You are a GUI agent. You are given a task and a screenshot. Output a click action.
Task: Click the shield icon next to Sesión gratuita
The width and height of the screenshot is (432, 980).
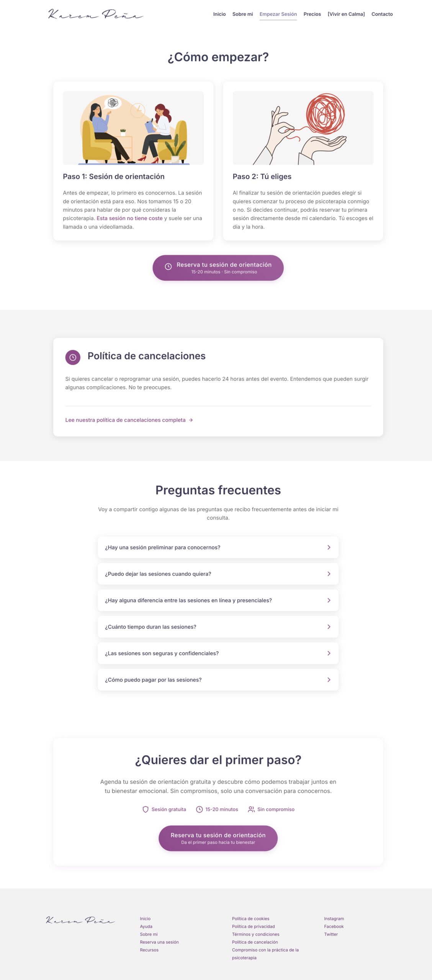146,809
